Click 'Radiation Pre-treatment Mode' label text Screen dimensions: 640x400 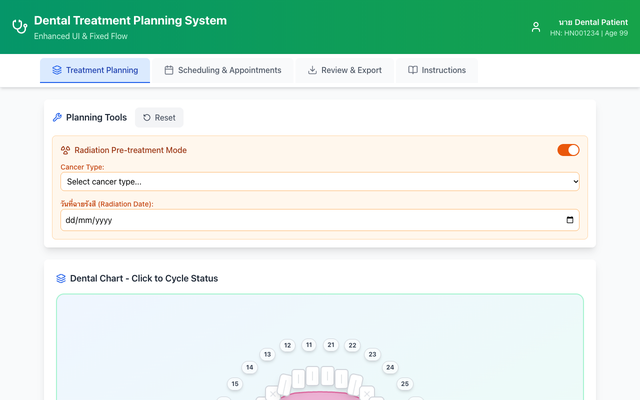click(131, 150)
